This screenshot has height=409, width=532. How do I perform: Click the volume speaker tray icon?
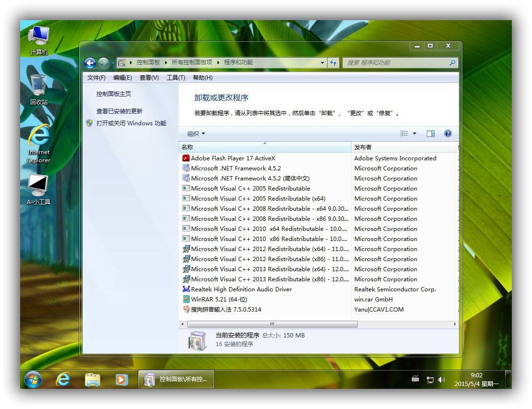tap(441, 380)
